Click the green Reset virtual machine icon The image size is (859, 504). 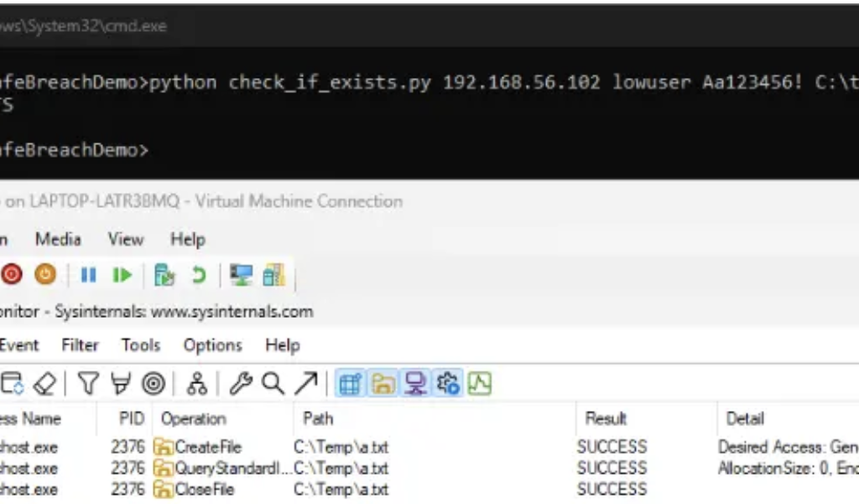tap(122, 275)
